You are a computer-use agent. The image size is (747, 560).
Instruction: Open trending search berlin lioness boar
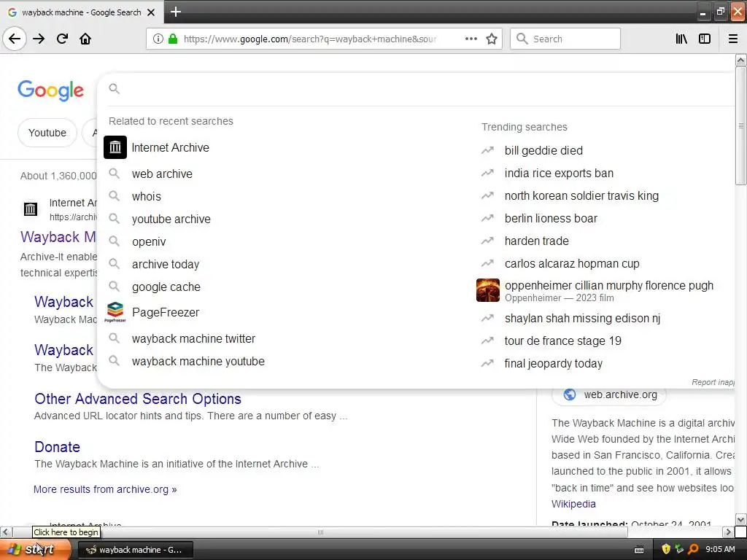click(x=551, y=219)
